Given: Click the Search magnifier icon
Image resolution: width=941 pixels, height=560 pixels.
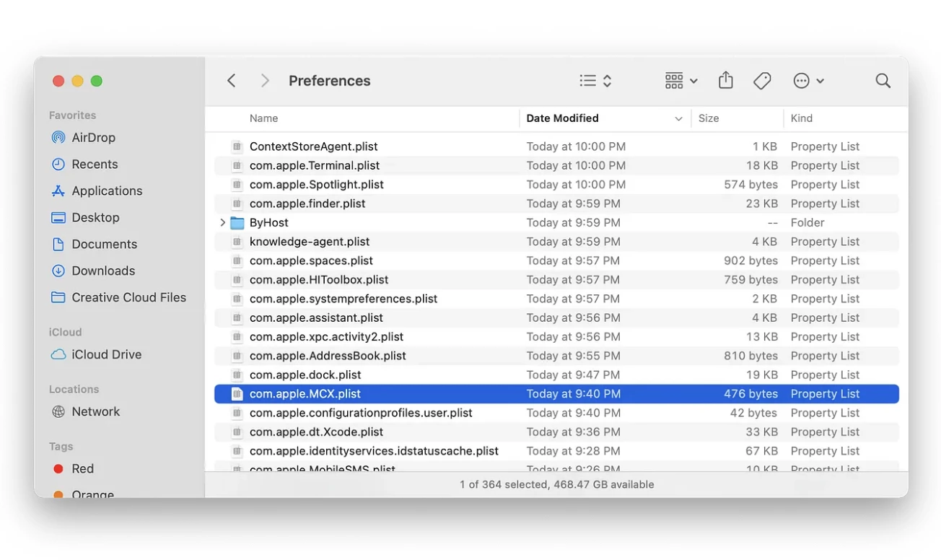Looking at the screenshot, I should tap(883, 81).
